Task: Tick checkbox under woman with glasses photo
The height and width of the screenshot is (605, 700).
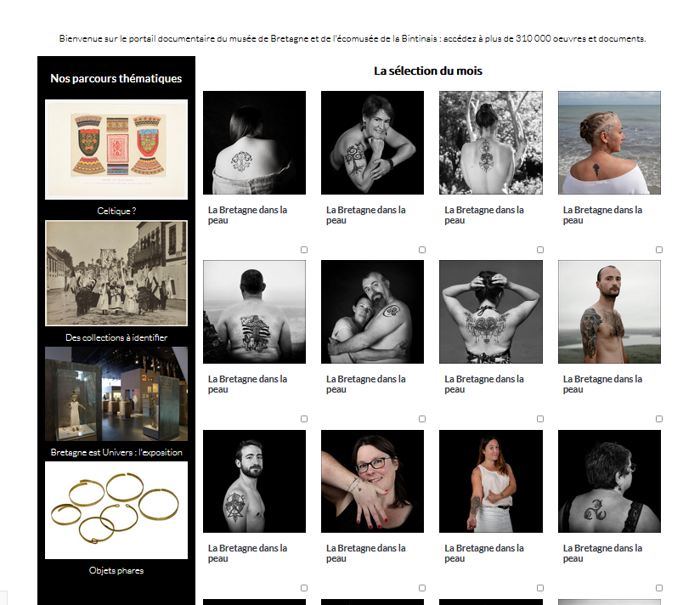Action: (x=422, y=588)
